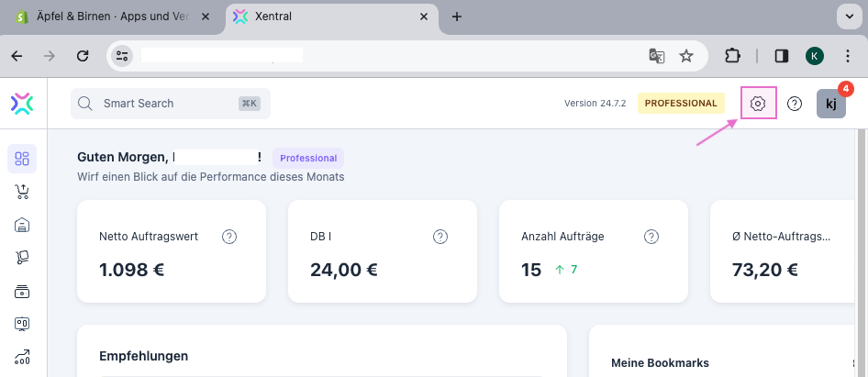Open the payment card sidebar icon

point(22,292)
